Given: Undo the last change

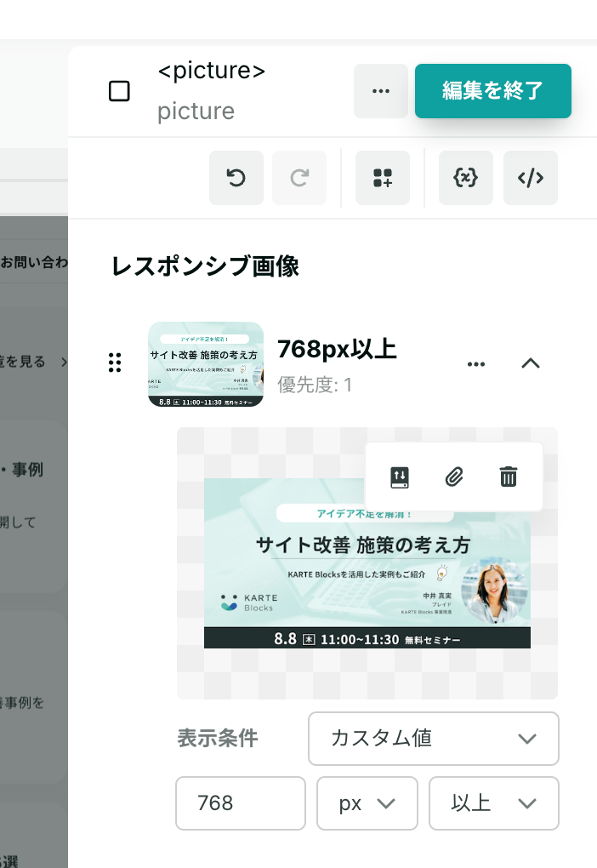Looking at the screenshot, I should point(236,178).
